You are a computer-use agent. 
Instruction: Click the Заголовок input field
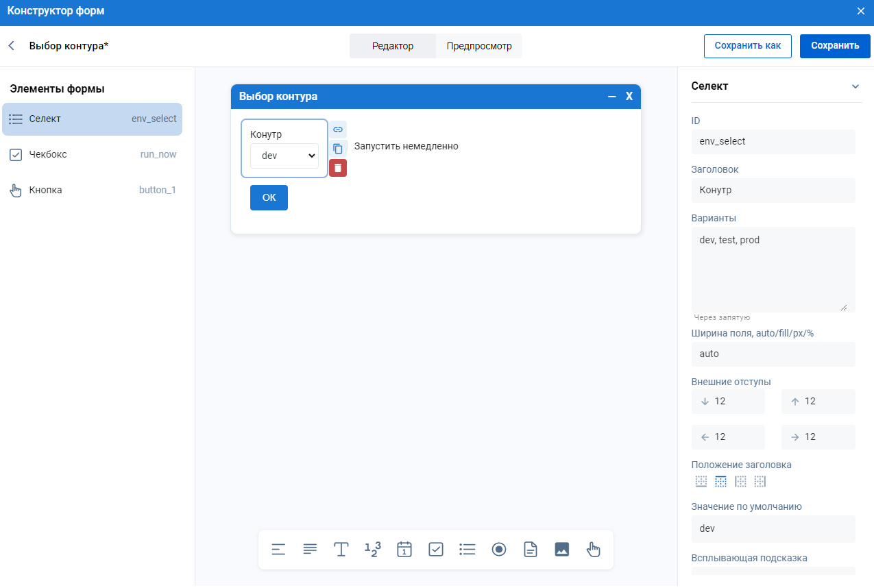(x=773, y=191)
